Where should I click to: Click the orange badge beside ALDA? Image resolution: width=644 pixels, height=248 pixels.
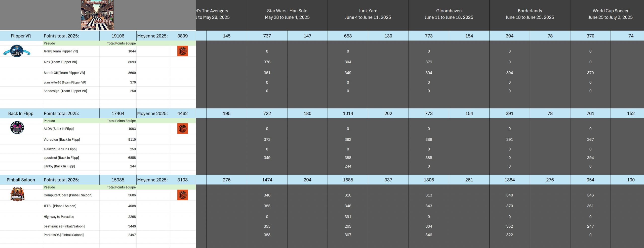pyautogui.click(x=182, y=129)
